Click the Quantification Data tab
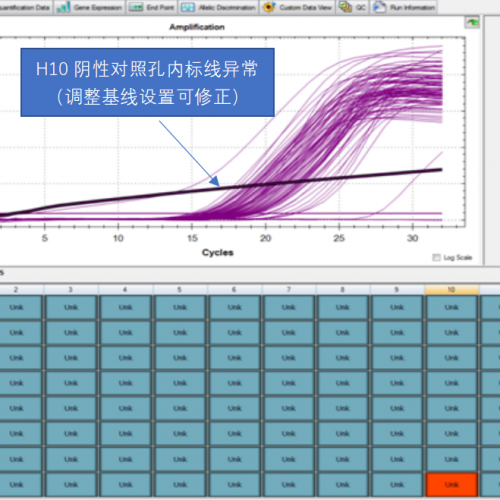 25,7
